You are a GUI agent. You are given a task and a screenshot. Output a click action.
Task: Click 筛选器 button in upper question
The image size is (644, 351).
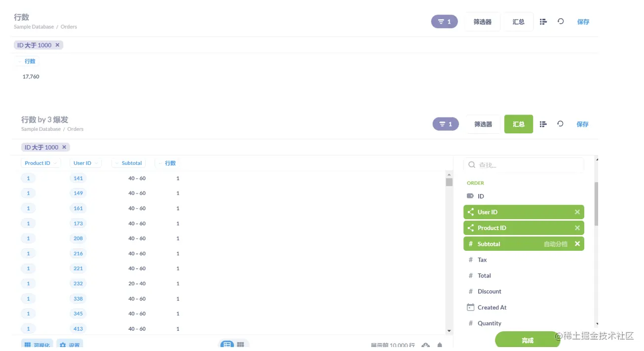(483, 22)
